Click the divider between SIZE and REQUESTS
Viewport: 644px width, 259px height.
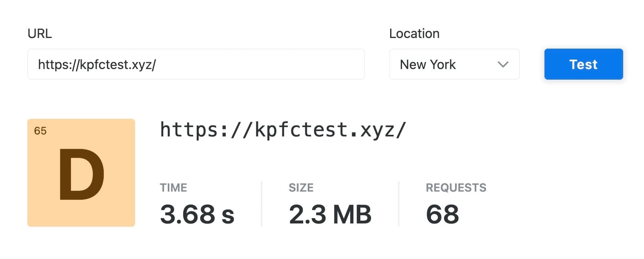[x=399, y=204]
